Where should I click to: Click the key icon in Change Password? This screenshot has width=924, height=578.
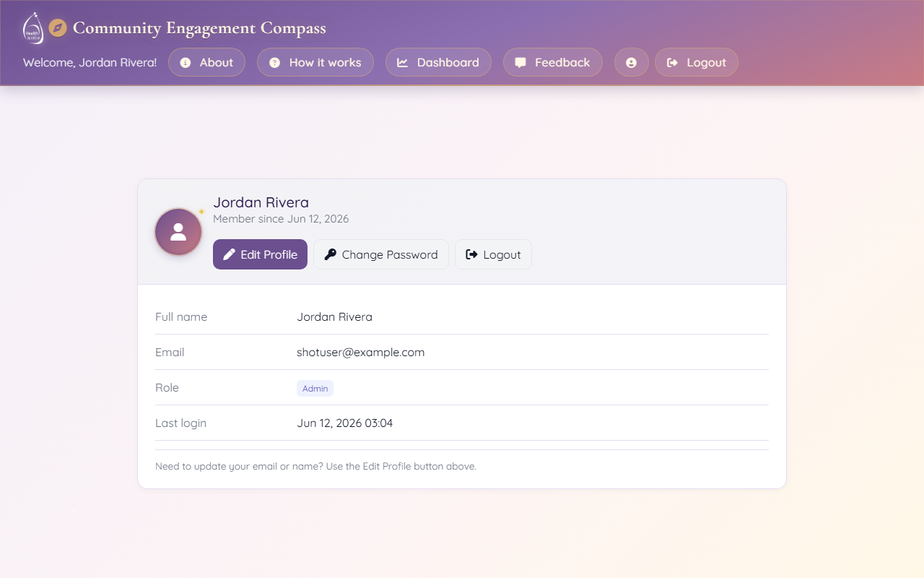[331, 254]
